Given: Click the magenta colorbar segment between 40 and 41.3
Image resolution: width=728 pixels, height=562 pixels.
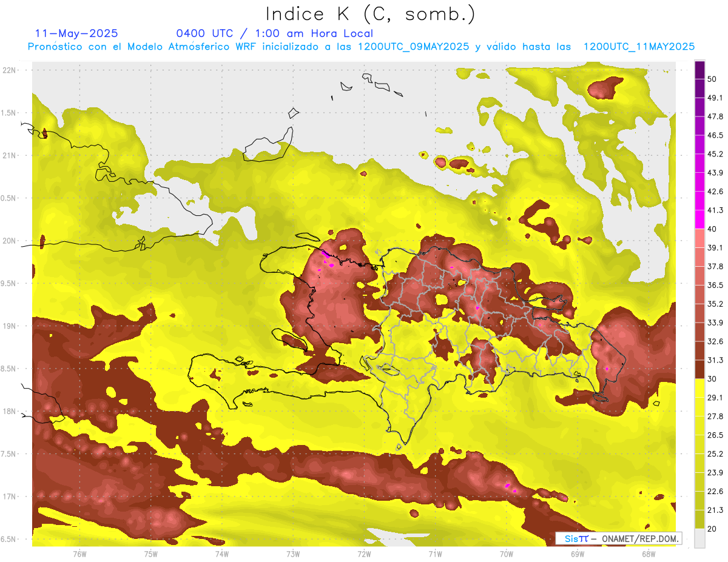Looking at the screenshot, I should (699, 219).
